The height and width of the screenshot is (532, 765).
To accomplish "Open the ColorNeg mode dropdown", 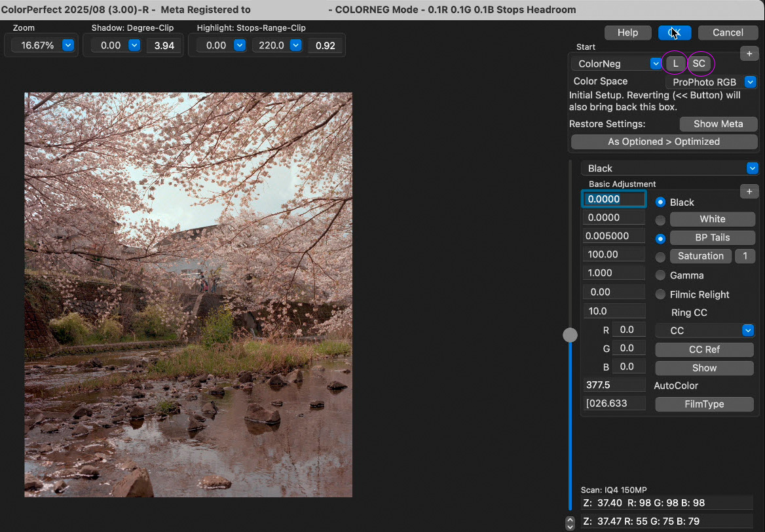I will [656, 64].
